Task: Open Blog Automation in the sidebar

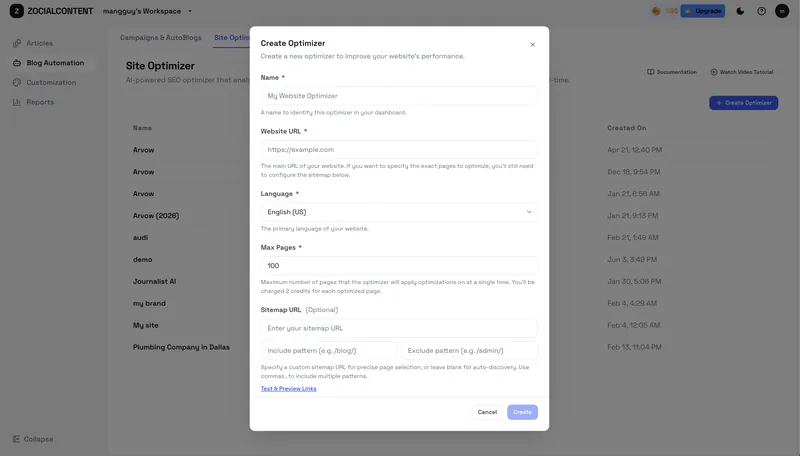Action: pyautogui.click(x=55, y=63)
